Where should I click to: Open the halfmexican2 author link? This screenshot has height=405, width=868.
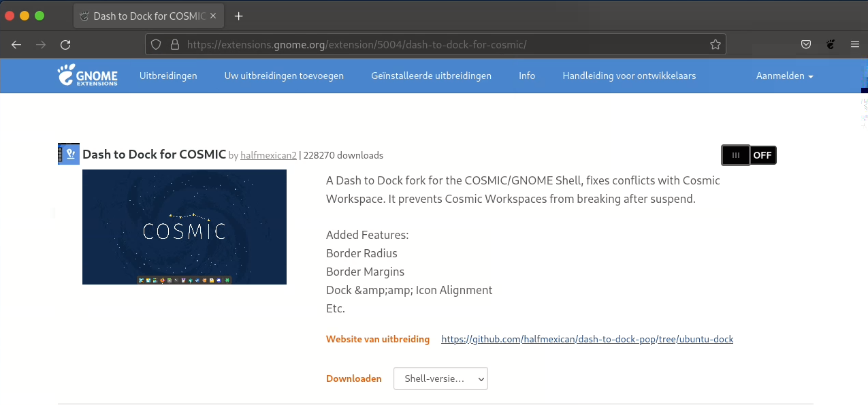[x=268, y=155]
